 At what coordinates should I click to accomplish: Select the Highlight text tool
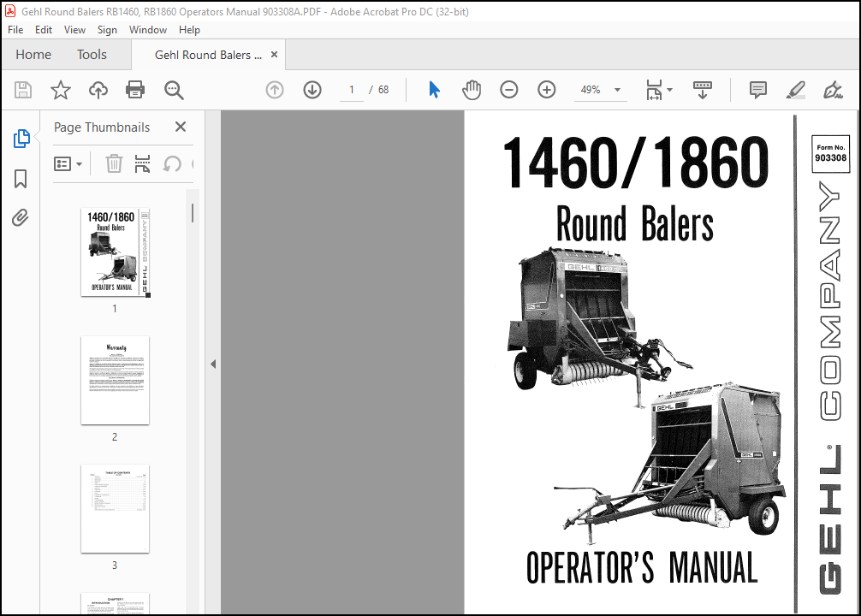point(795,90)
